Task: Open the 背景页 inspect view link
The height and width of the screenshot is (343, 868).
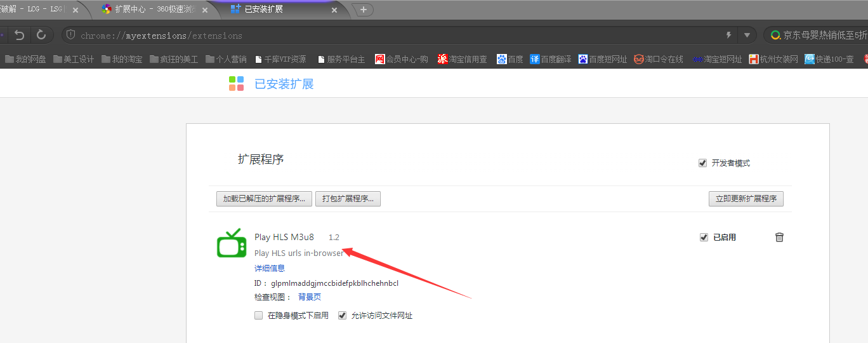Action: [x=310, y=297]
